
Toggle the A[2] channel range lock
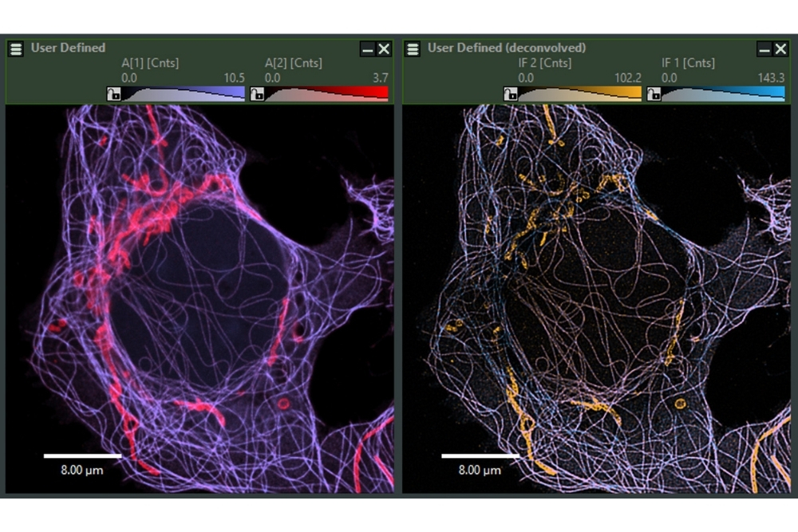(x=257, y=94)
